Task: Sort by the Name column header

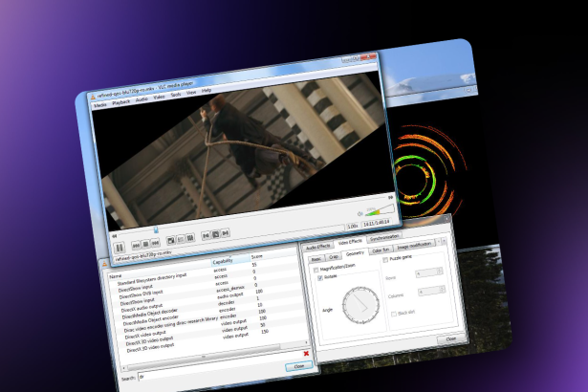Action: (160, 271)
